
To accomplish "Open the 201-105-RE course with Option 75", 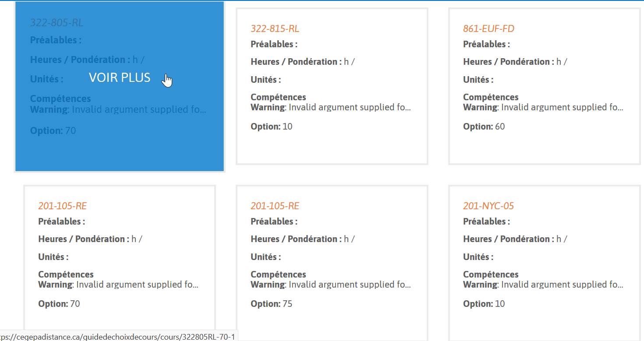I will tap(275, 206).
